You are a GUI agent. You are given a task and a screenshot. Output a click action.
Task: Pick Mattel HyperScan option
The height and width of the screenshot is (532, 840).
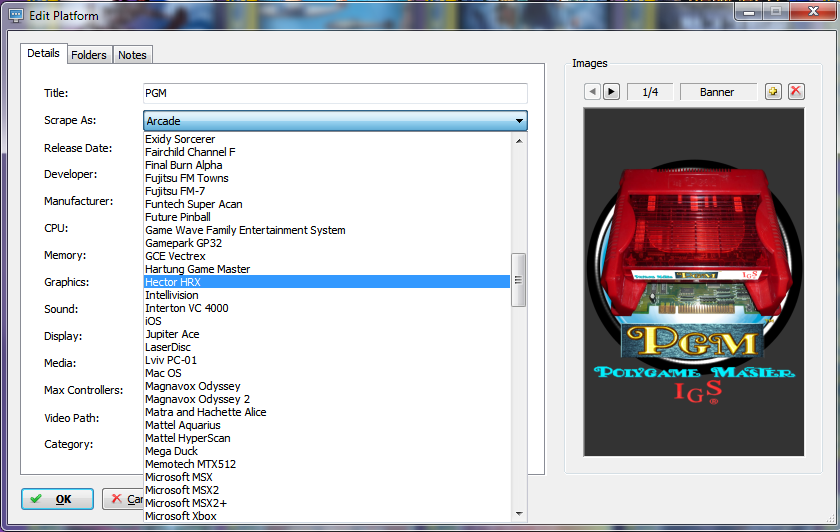(327, 438)
